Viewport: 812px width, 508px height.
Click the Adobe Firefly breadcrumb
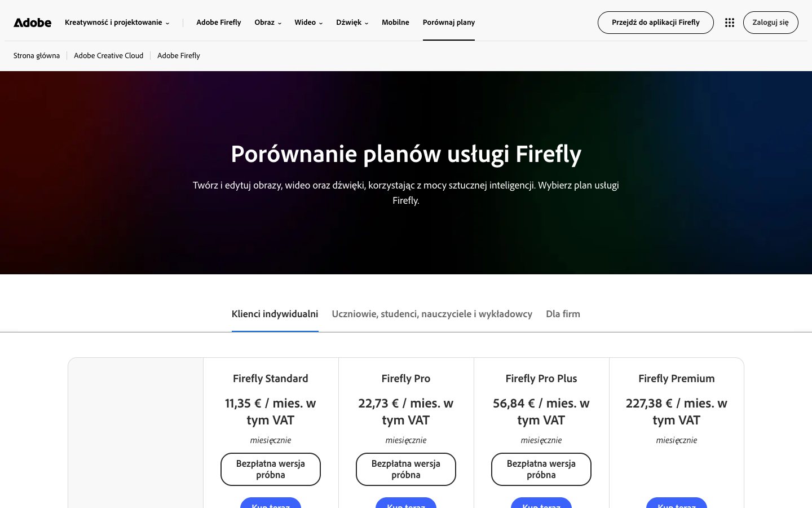[x=179, y=55]
